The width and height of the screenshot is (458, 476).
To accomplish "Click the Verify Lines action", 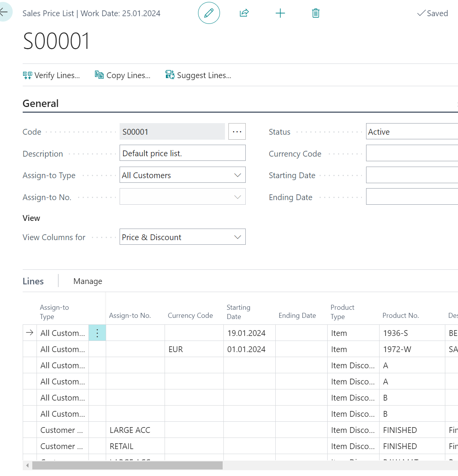I will (52, 75).
